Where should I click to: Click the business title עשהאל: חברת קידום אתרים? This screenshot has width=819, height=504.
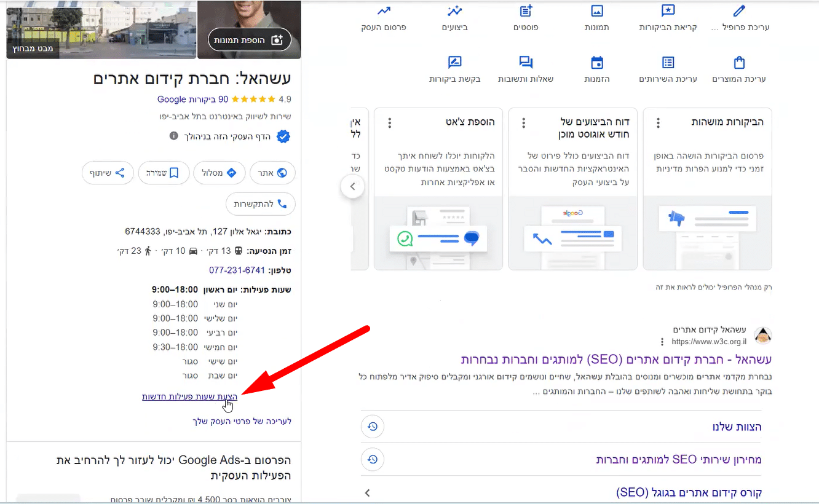tap(192, 79)
